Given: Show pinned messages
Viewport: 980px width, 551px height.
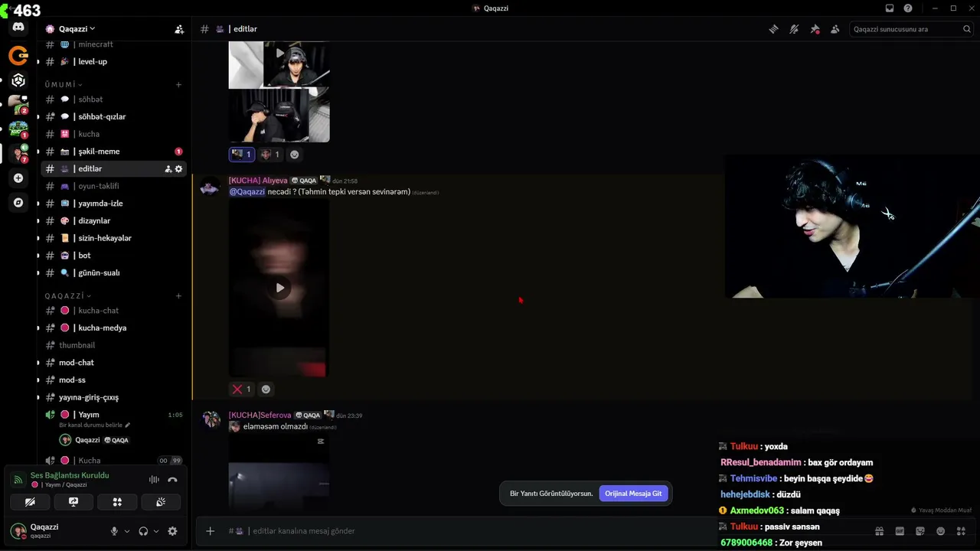Looking at the screenshot, I should click(x=815, y=29).
